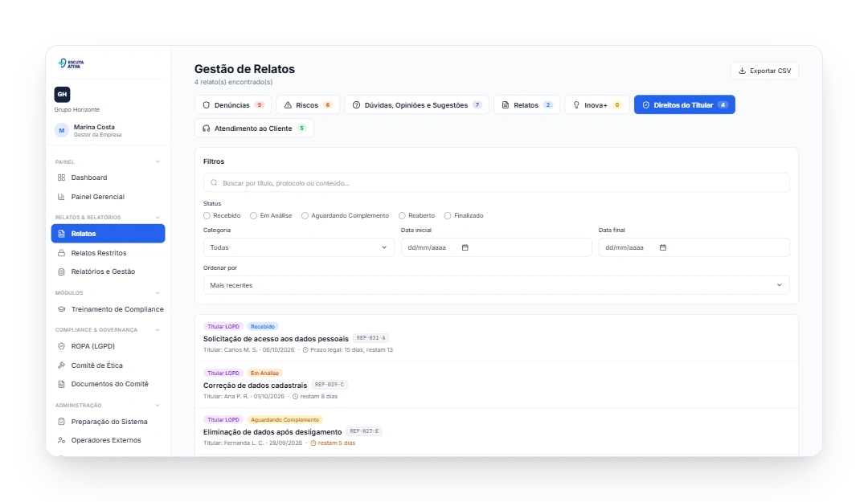Open Treinamento de Compliance module
The image size is (868, 502).
point(108,309)
